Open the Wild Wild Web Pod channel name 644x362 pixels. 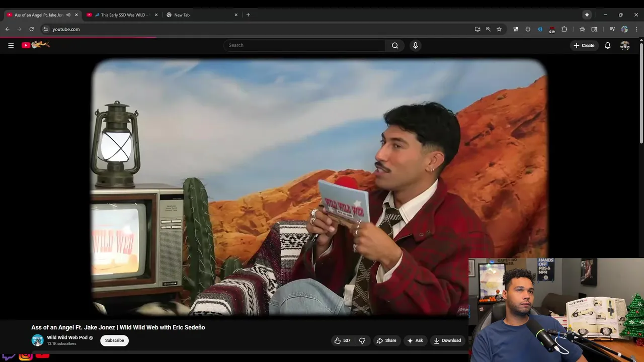pos(67,338)
